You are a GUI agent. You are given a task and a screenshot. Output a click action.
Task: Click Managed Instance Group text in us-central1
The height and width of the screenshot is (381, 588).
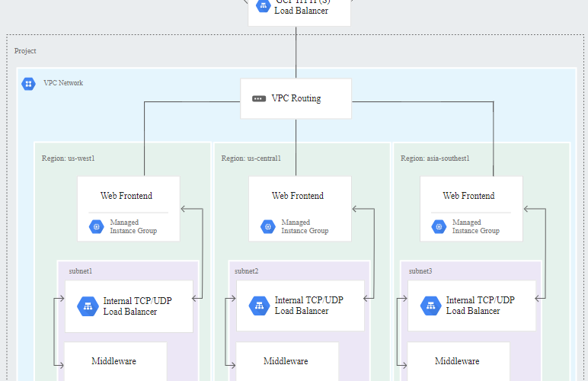tap(305, 226)
